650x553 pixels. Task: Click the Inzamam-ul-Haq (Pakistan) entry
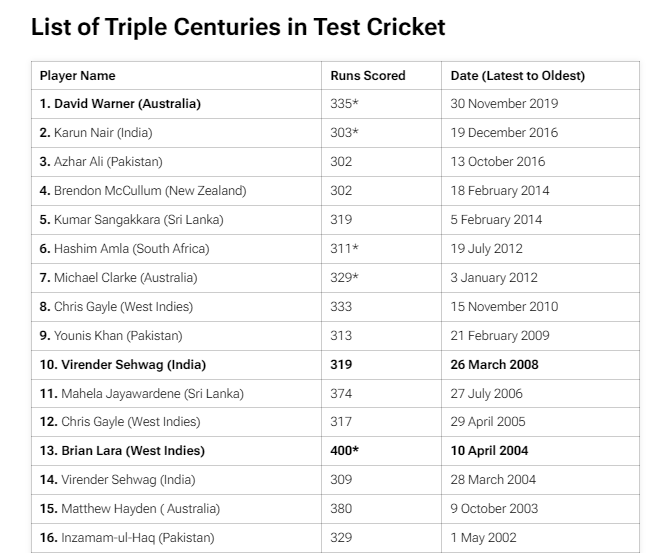(125, 538)
